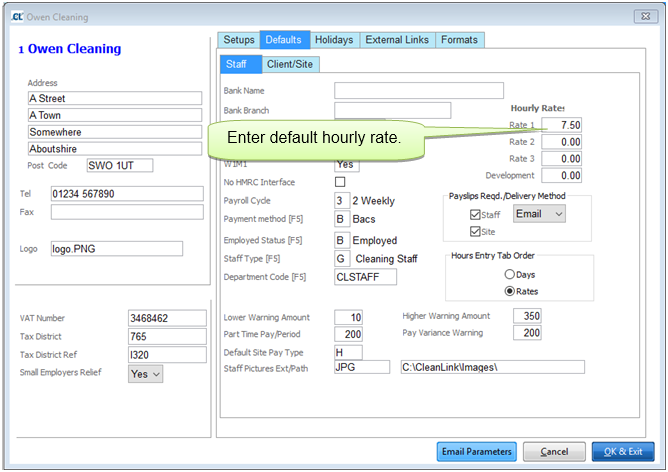668x472 pixels.
Task: Click the Bank Branch field
Action: [392, 110]
